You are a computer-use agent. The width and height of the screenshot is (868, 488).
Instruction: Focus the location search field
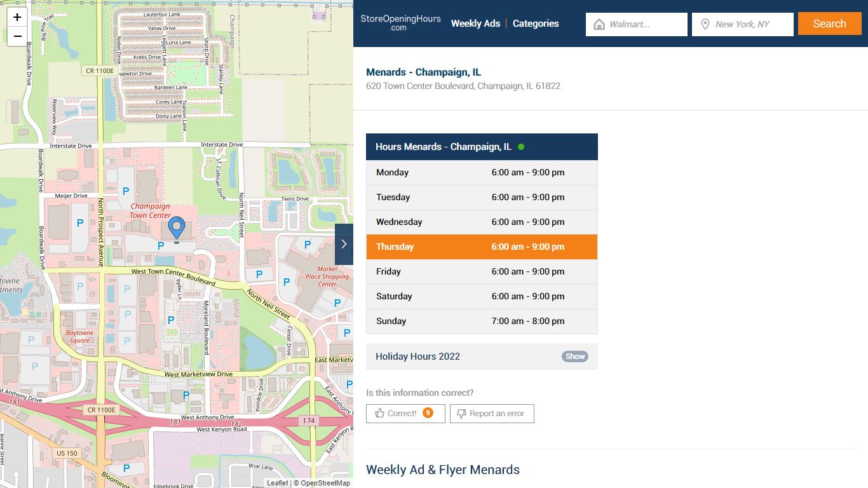pos(743,24)
